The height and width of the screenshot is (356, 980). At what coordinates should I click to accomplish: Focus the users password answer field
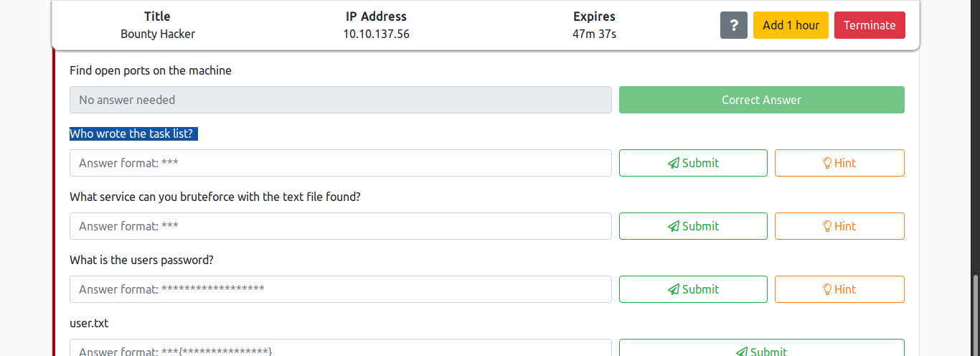click(x=340, y=289)
